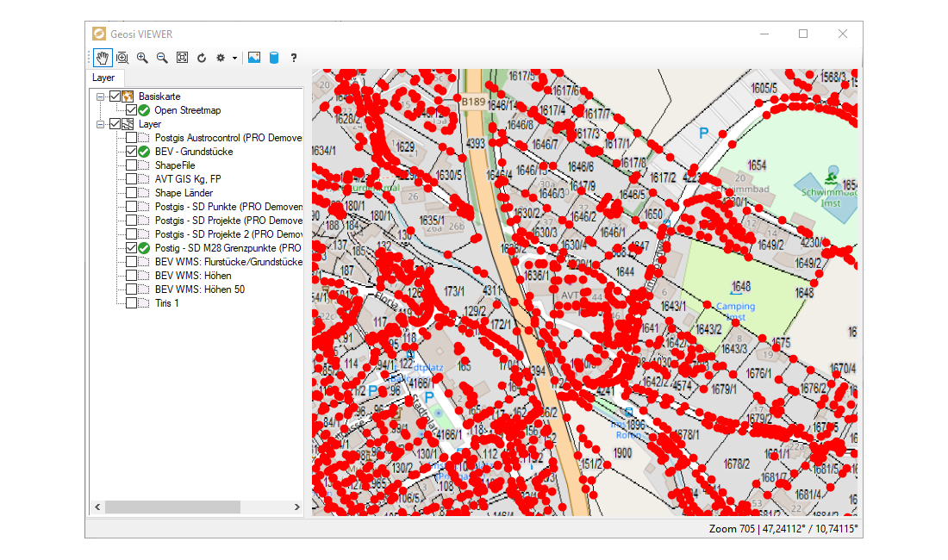Click the Zoom In magnifier icon

pos(142,58)
